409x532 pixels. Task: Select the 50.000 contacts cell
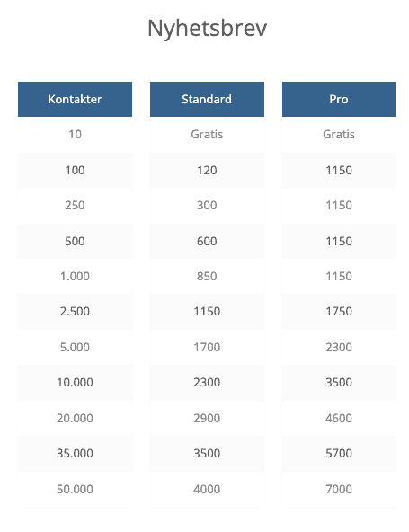point(75,489)
